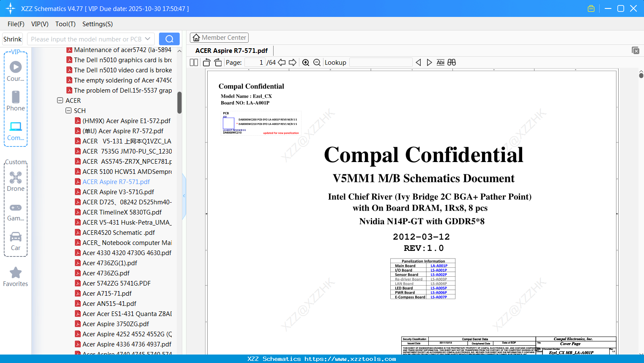Image resolution: width=644 pixels, height=363 pixels.
Task: Click the up arrow of the file tree scrollbar
Action: 179,51
